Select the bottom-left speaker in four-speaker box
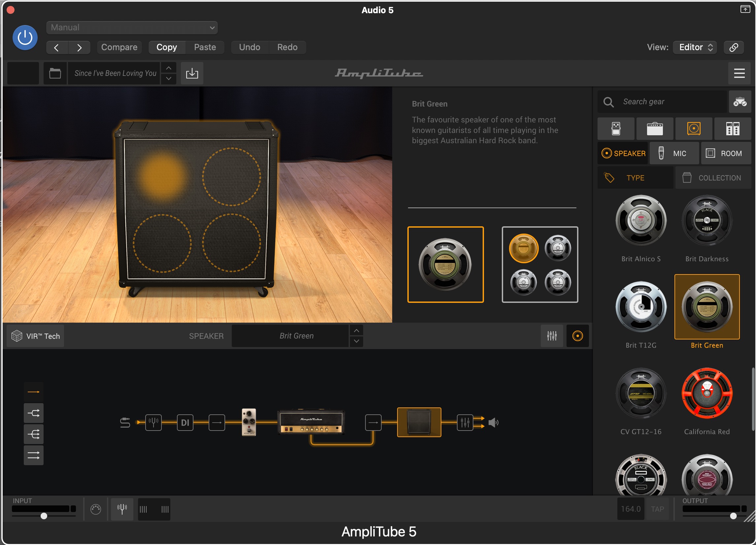The width and height of the screenshot is (756, 545). tap(524, 283)
